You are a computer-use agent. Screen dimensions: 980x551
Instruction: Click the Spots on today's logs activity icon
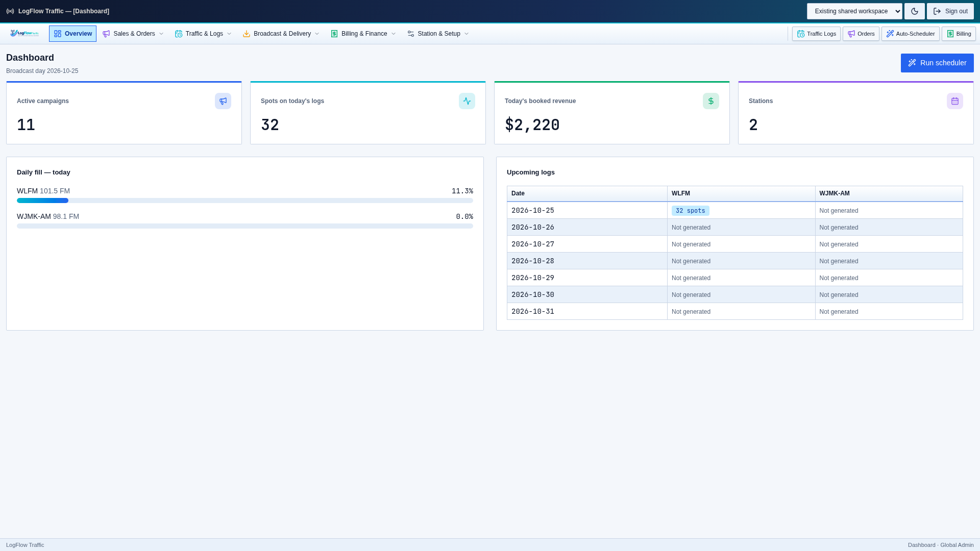pyautogui.click(x=467, y=101)
